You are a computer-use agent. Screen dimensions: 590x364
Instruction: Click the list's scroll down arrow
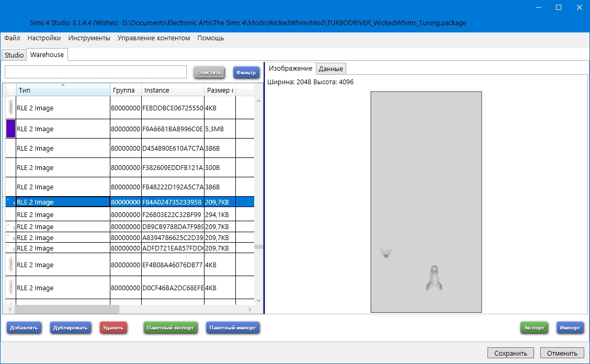258,300
